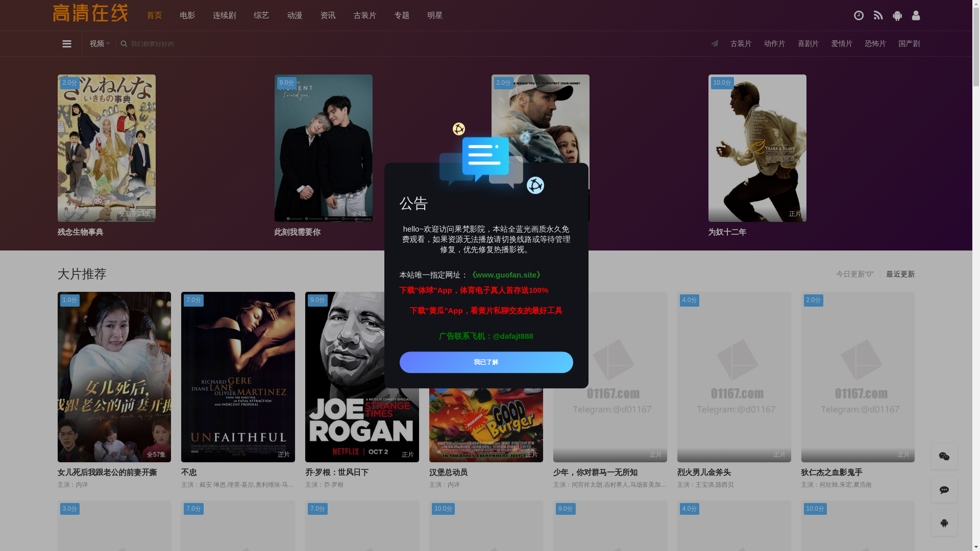Image resolution: width=980 pixels, height=551 pixels.
Task: Open the 为奴十二年 poster thumbnail
Action: (x=757, y=148)
